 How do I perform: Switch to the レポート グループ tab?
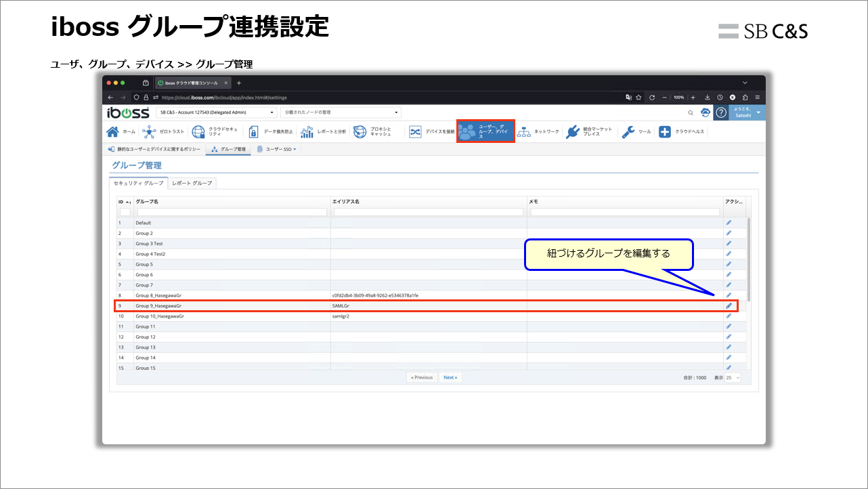[x=191, y=183]
